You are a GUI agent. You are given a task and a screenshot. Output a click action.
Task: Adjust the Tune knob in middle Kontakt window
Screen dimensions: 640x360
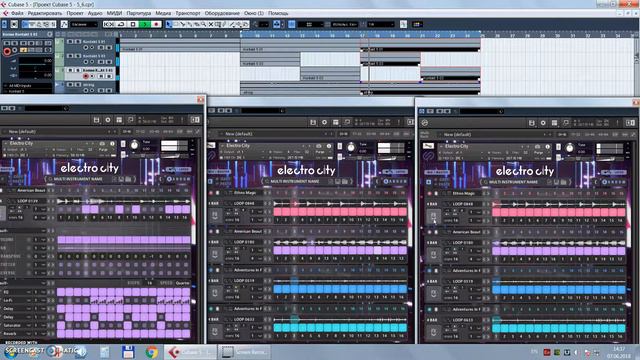pos(351,147)
